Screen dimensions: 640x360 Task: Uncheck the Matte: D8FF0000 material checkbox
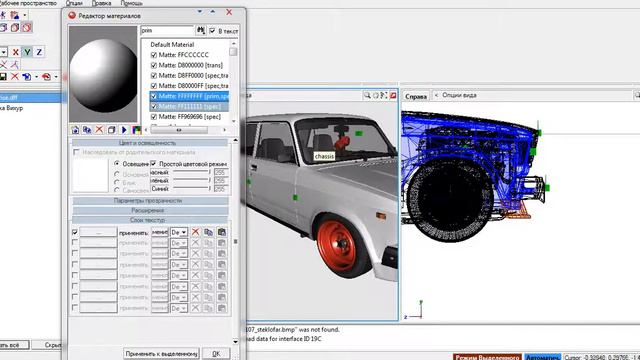154,76
